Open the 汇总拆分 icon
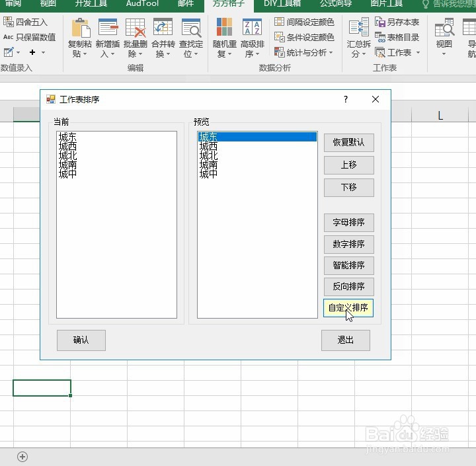This screenshot has height=466, width=476. tap(359, 28)
